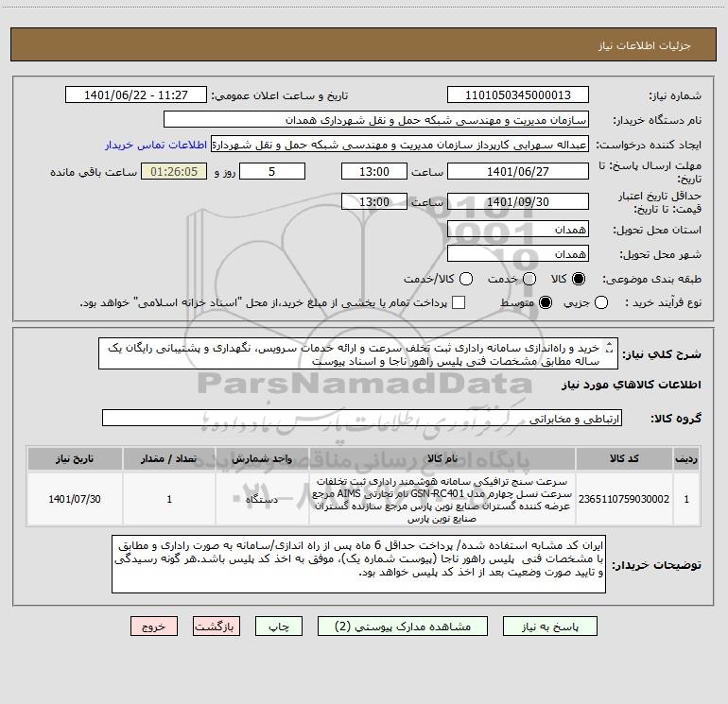Click the پاسخ به نیاز button
Screen dimensions: 728x704
[x=549, y=627]
